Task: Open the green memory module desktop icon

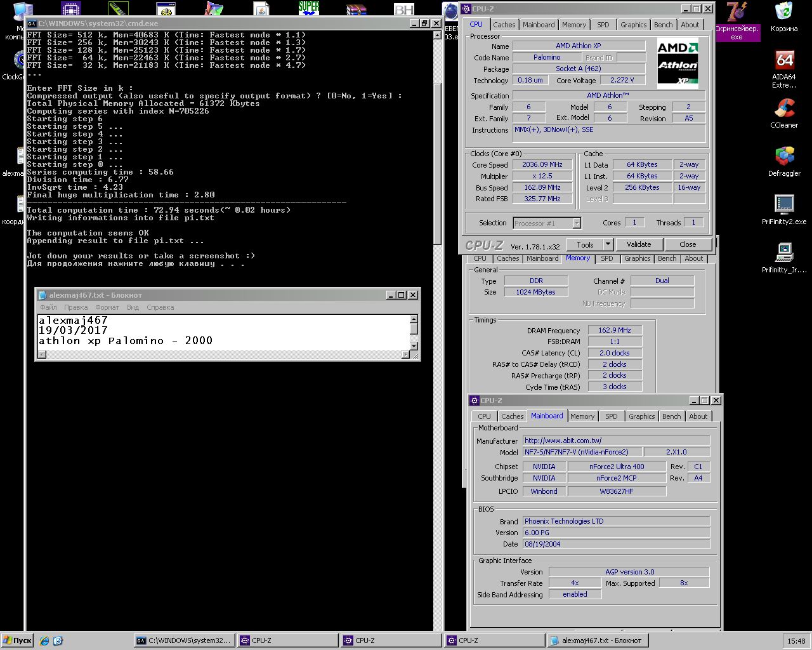Action: tap(119, 9)
